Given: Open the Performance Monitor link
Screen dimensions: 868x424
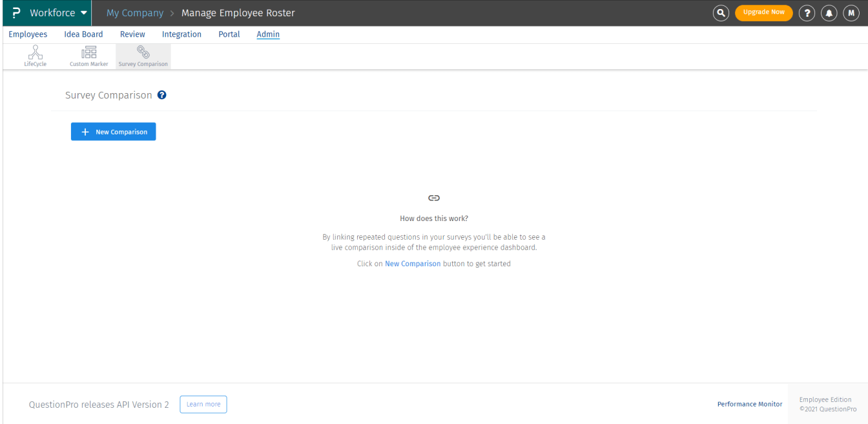Looking at the screenshot, I should (749, 403).
